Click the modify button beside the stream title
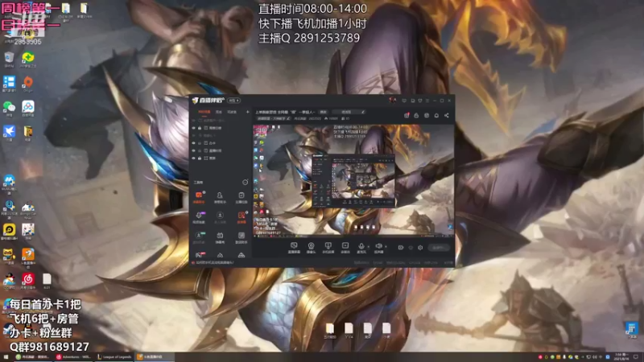 click(x=324, y=112)
